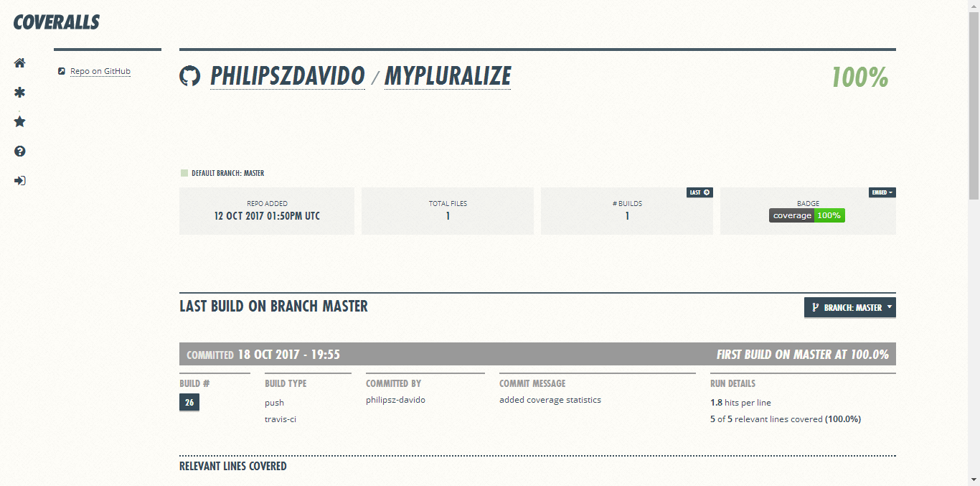Open the home icon in sidebar

pyautogui.click(x=20, y=63)
